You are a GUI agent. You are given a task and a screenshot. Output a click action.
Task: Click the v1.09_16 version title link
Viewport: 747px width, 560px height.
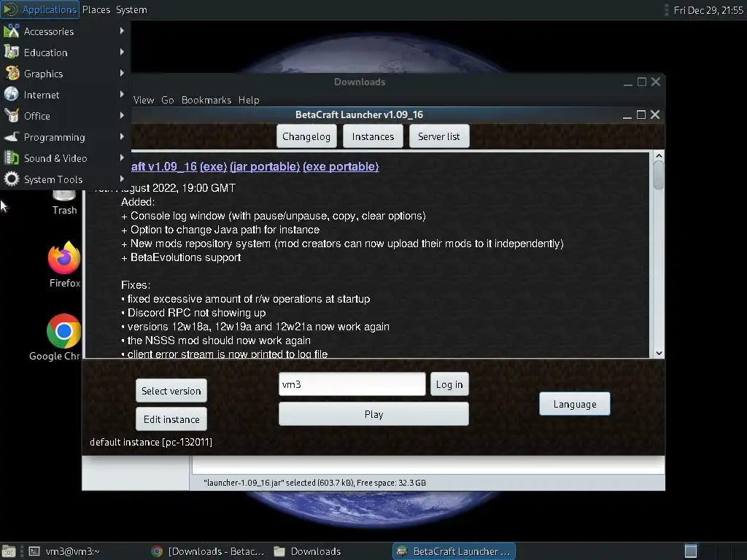[x=164, y=167]
